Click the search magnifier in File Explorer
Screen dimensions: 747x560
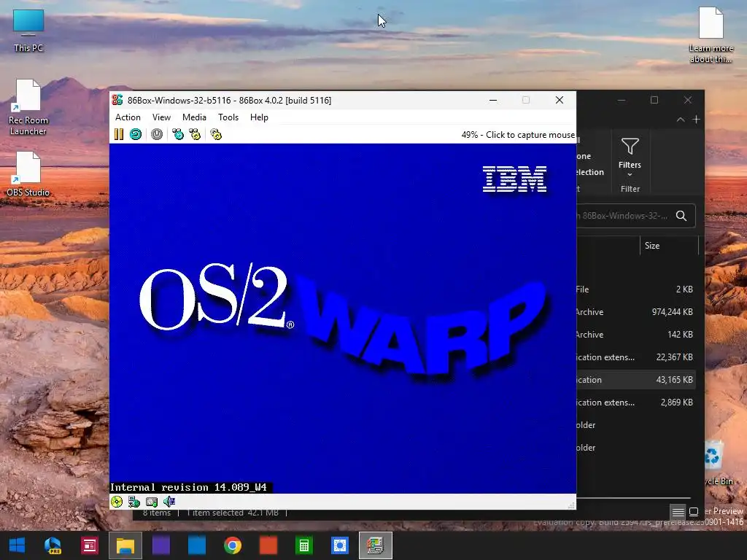tap(681, 216)
